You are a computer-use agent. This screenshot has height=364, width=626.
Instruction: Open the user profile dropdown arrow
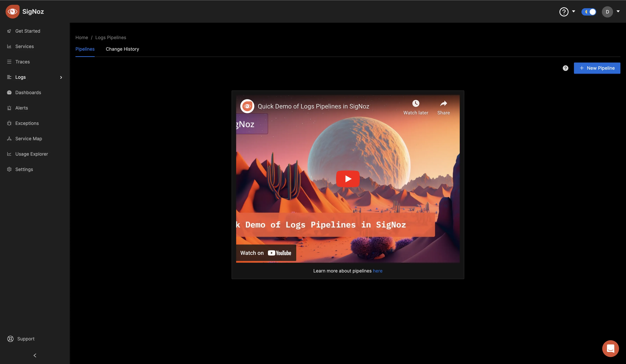(618, 11)
